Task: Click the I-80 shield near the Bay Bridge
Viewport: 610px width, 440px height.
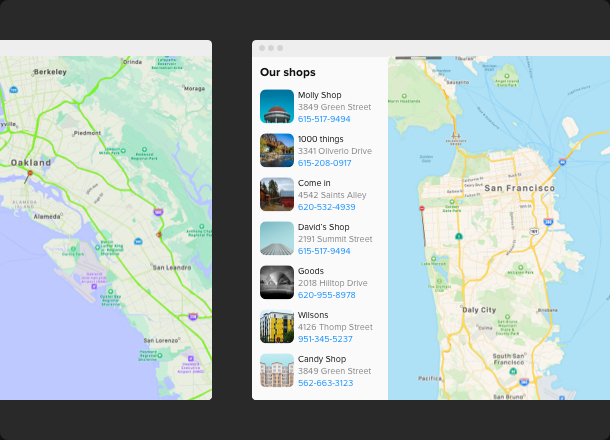Action: click(x=562, y=162)
